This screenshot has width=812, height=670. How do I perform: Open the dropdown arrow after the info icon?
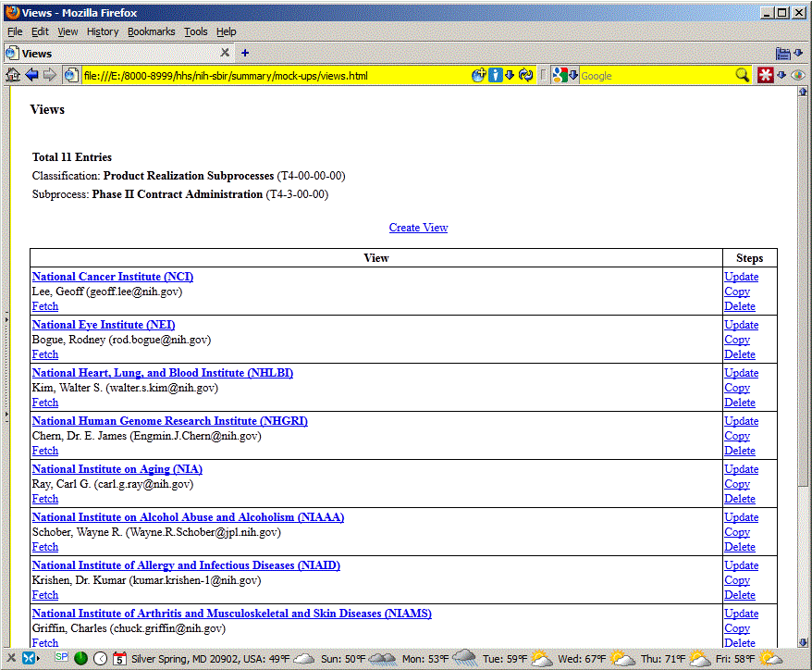click(x=510, y=75)
